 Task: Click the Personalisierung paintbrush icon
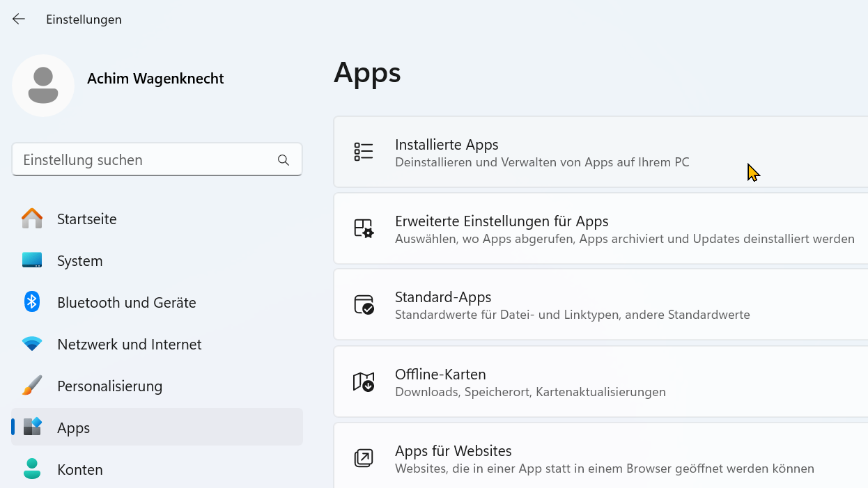click(x=32, y=385)
